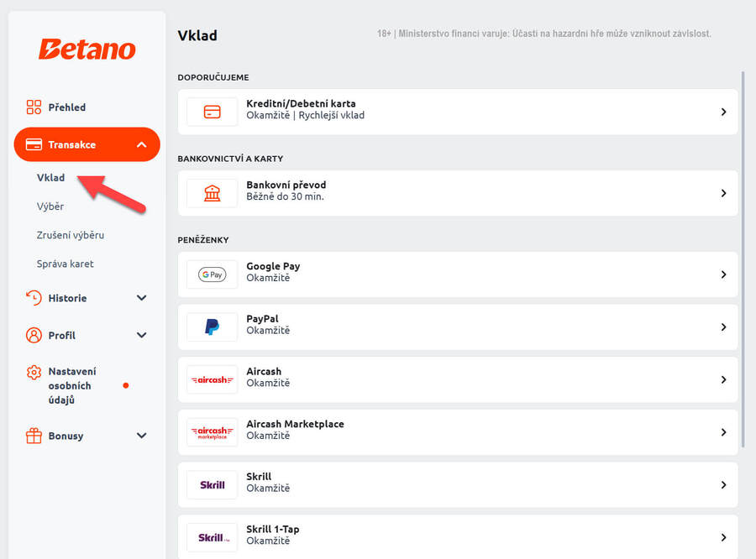Click the PayPal logo icon
The height and width of the screenshot is (559, 756).
coord(213,327)
